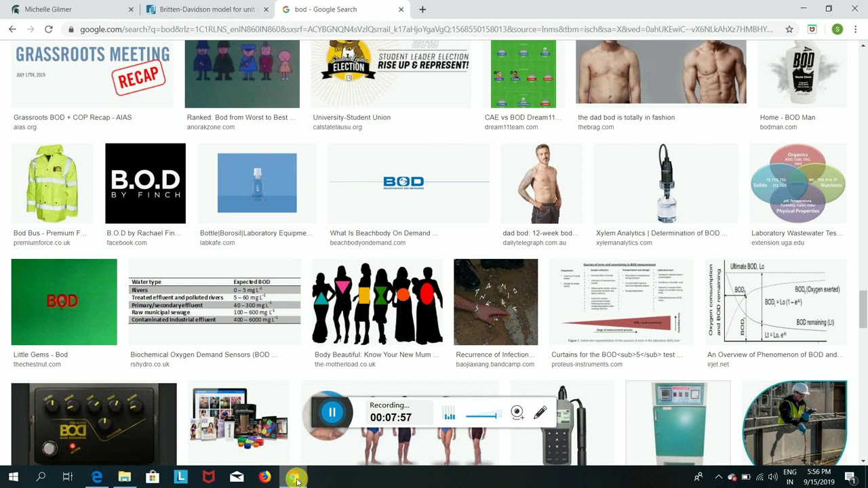This screenshot has width=868, height=488.
Task: Go back to previous page
Action: click(12, 29)
